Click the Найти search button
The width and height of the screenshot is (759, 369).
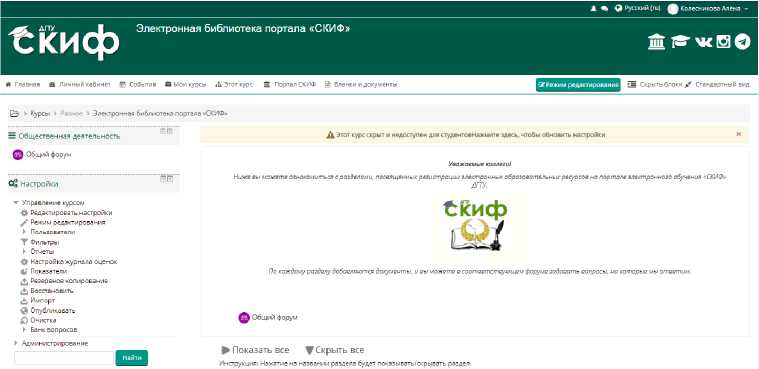[132, 358]
